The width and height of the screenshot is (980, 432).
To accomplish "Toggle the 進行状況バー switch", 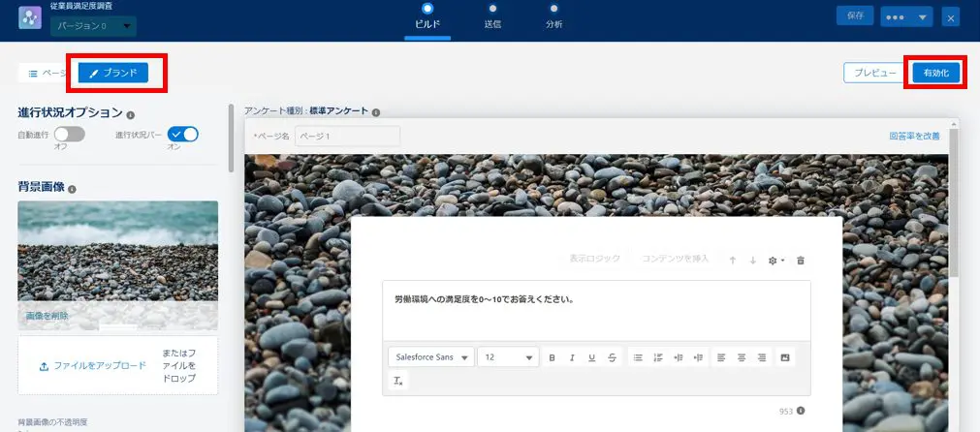I will pos(183,134).
